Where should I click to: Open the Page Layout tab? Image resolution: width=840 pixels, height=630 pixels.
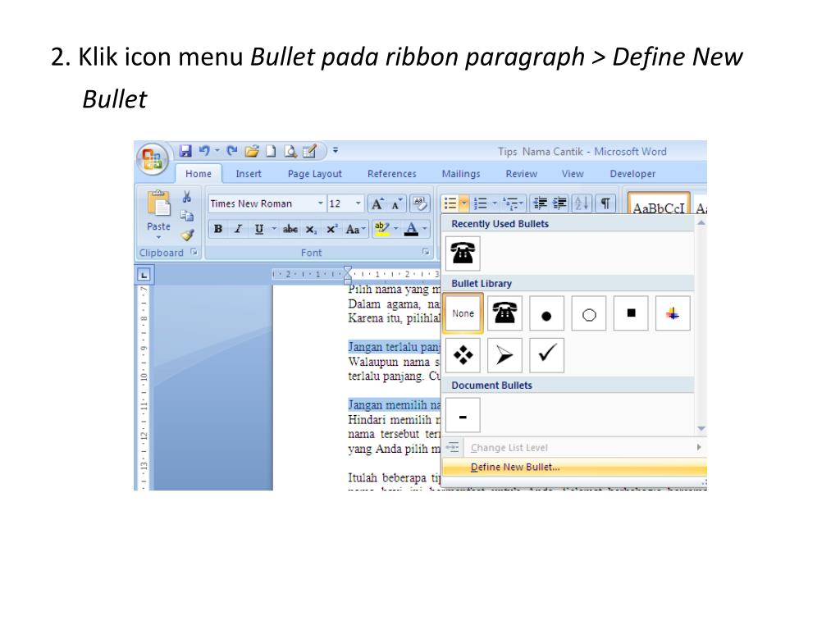314,174
